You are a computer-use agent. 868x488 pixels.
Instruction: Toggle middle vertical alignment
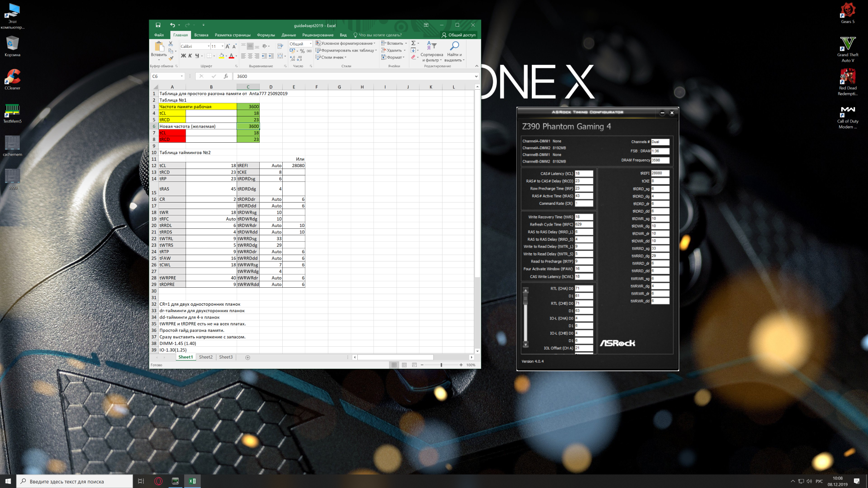(x=250, y=46)
